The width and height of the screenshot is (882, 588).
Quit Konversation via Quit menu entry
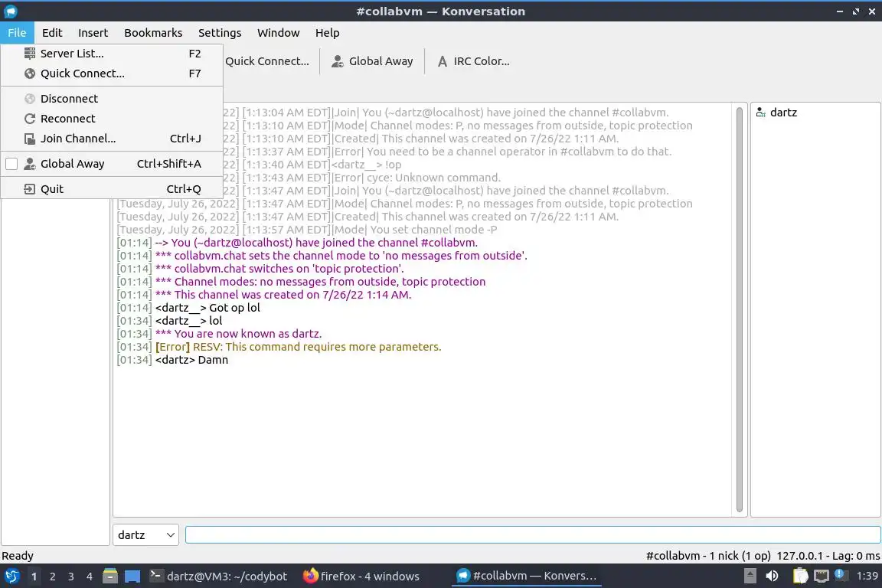(112, 189)
